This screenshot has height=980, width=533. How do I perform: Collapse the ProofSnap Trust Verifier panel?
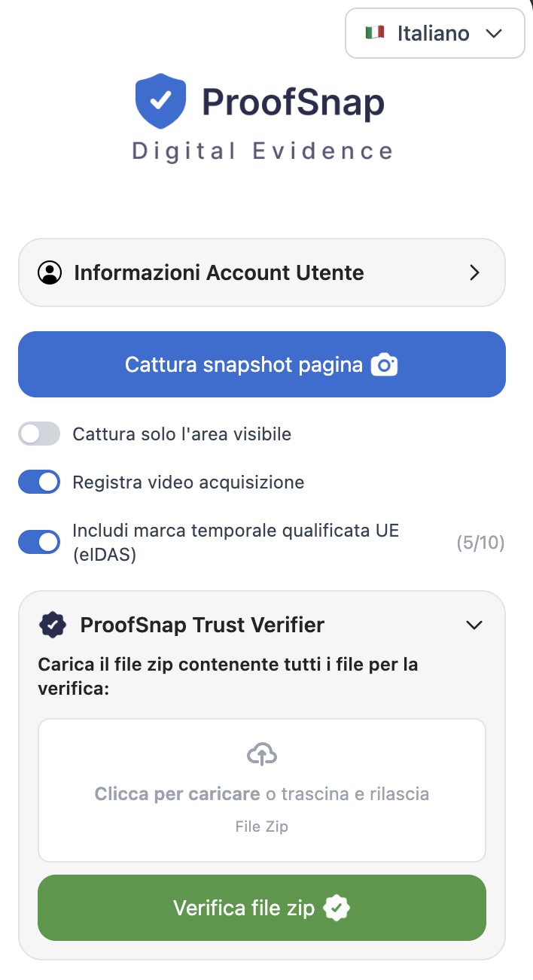pyautogui.click(x=474, y=625)
